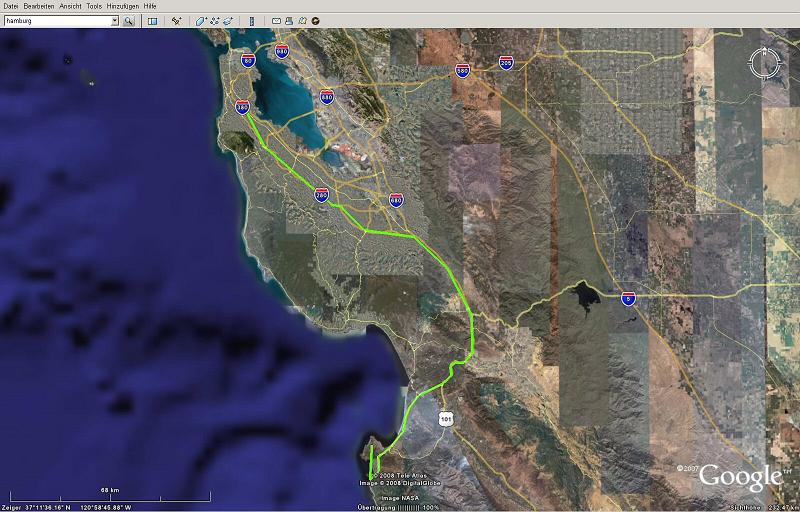
Task: Open the Ansicht menu
Action: click(69, 6)
